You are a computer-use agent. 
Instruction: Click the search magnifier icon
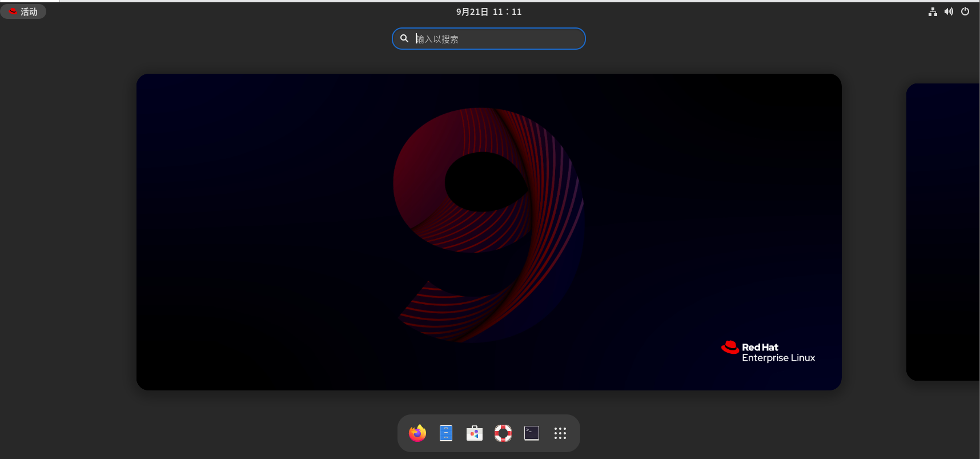[x=404, y=38]
